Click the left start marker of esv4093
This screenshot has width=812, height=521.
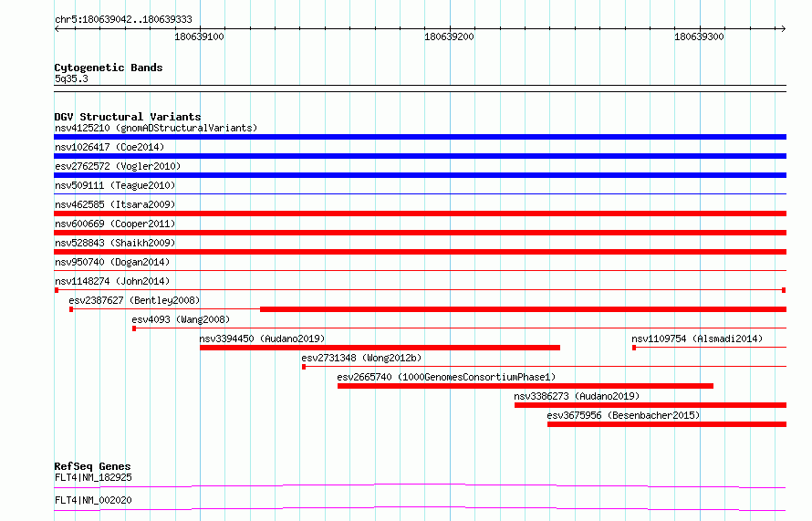134,328
